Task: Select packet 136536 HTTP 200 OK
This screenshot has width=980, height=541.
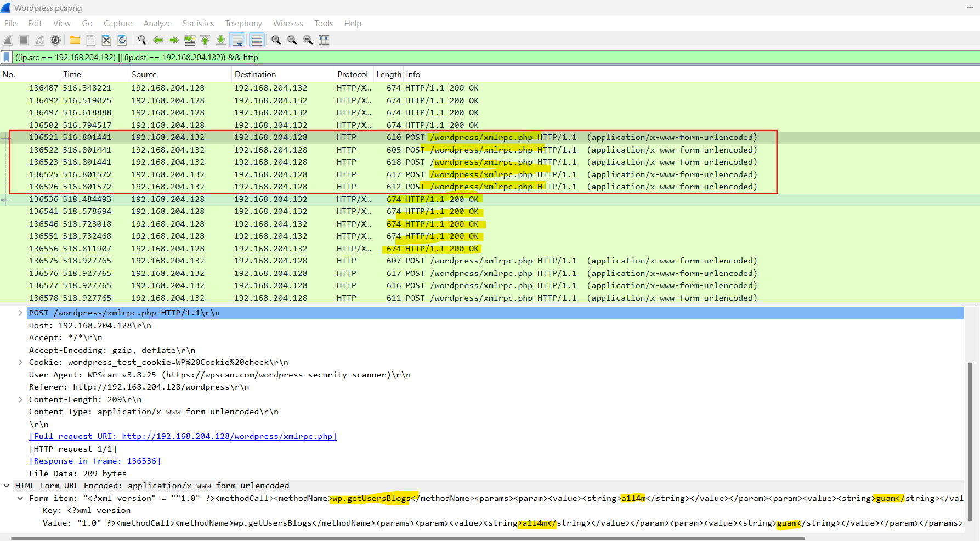Action: pos(490,199)
